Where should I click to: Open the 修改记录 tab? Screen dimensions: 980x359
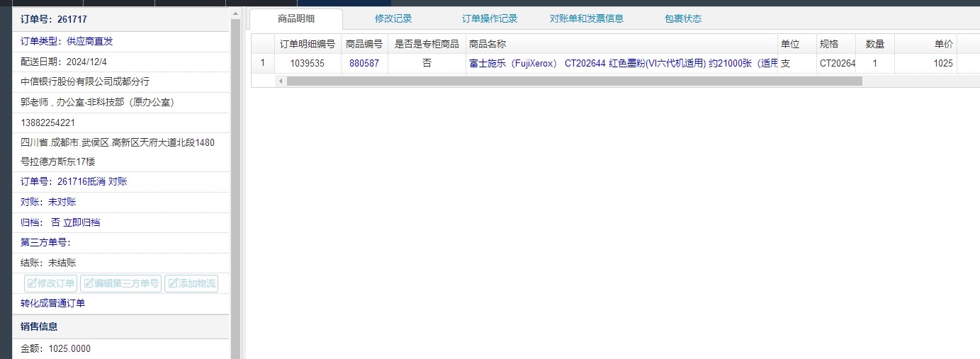click(393, 19)
